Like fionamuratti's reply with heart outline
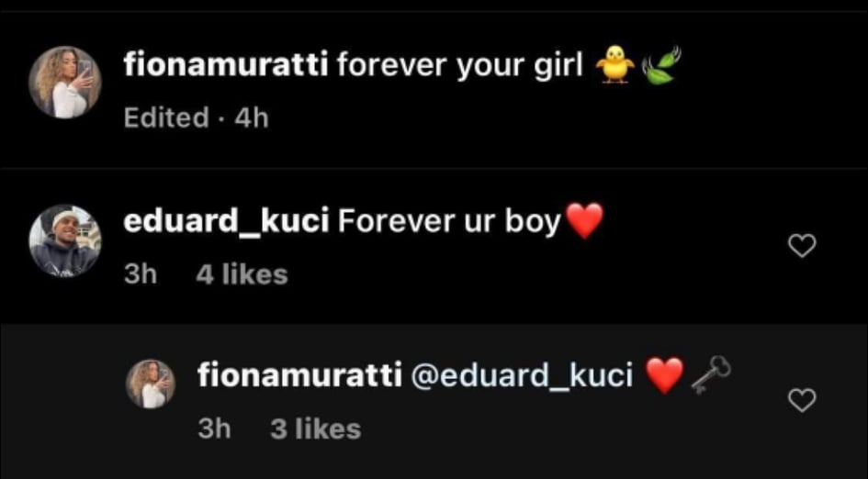Viewport: 868px width, 479px height. (x=801, y=400)
